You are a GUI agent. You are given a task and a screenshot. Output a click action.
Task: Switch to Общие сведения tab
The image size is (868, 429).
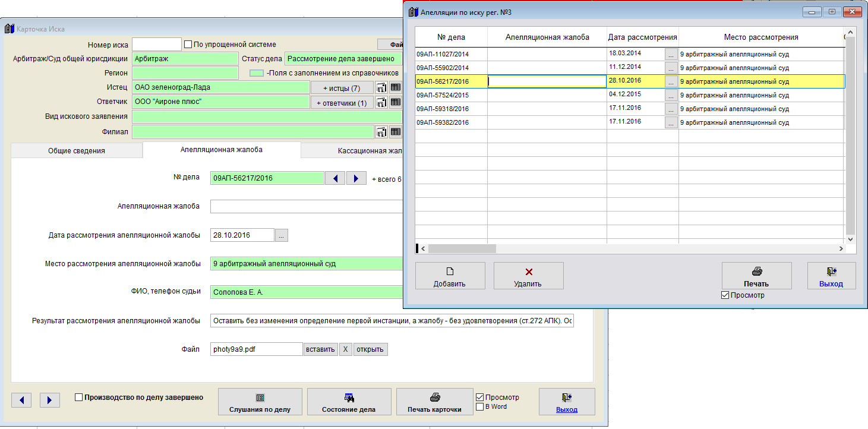pos(77,151)
